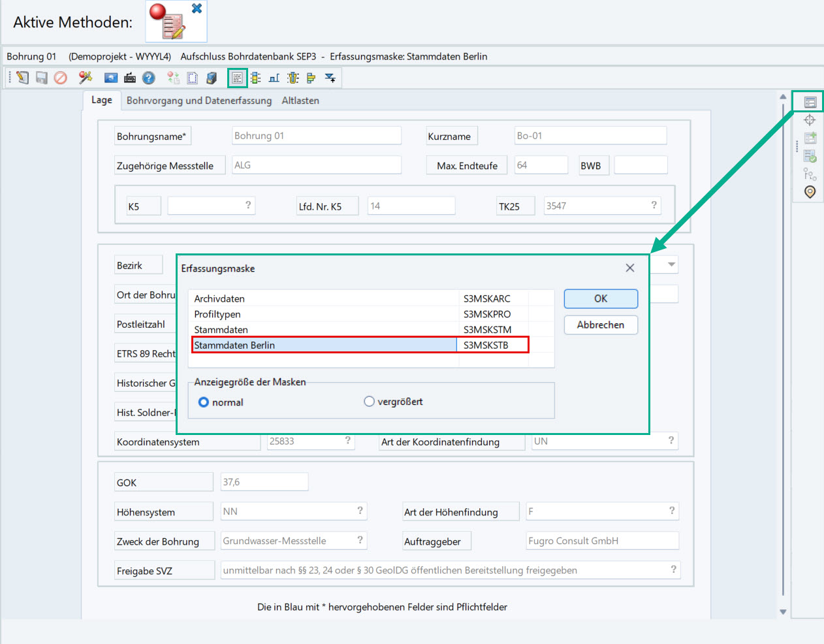Open lookup for the Koordinatensystem field
The image size is (824, 644).
click(x=348, y=441)
